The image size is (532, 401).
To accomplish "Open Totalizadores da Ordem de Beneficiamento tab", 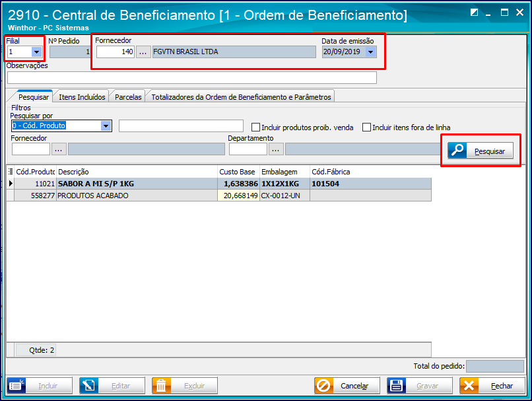I will (x=241, y=97).
